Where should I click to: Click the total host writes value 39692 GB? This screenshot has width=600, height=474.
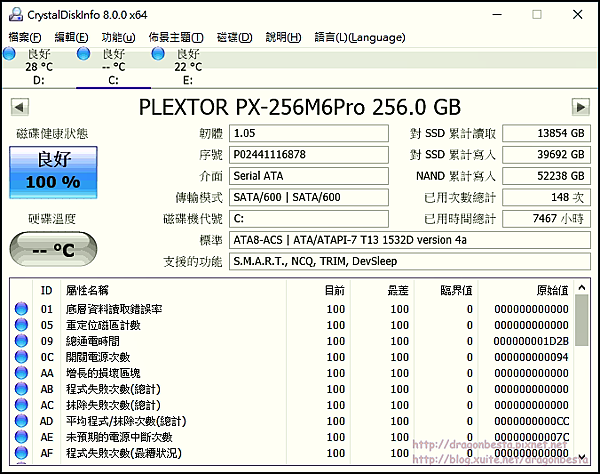pyautogui.click(x=546, y=155)
